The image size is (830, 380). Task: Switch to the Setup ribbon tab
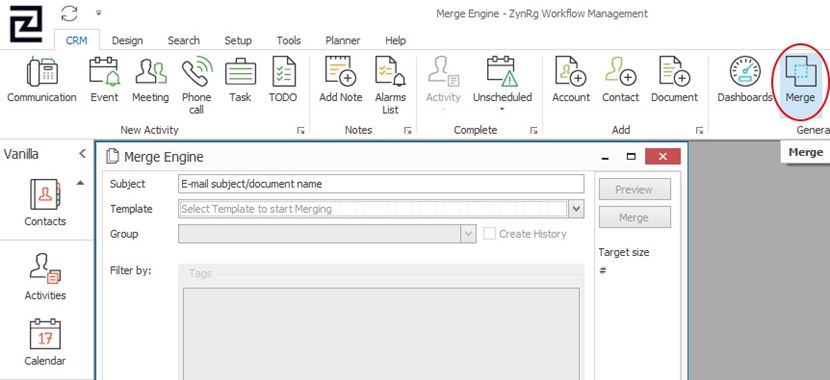pos(238,40)
